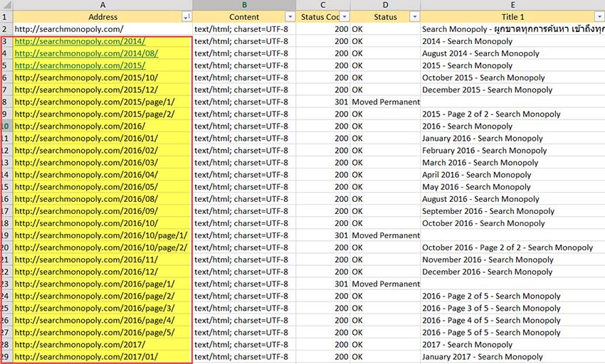The height and width of the screenshot is (364, 605).
Task: Select title cell 'November 2016 - Search Monopoly'
Action: 512,260
